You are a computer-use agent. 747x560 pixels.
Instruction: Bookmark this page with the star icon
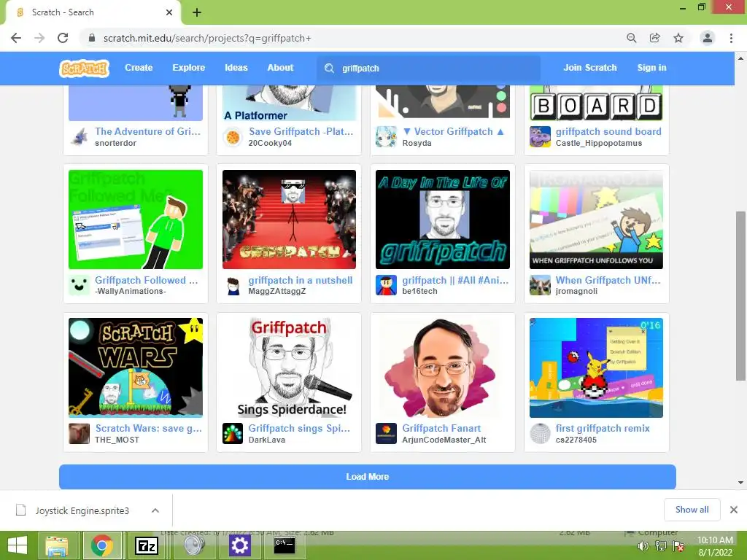click(x=678, y=38)
